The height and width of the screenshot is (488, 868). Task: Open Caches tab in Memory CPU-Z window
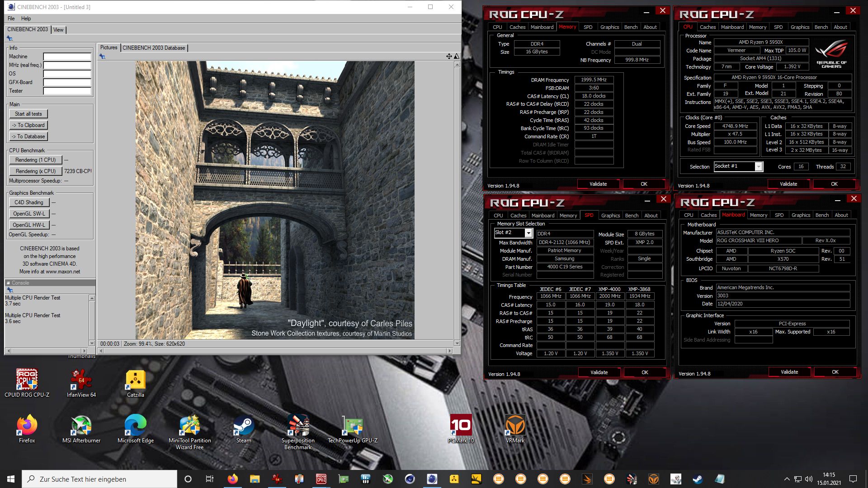click(517, 27)
